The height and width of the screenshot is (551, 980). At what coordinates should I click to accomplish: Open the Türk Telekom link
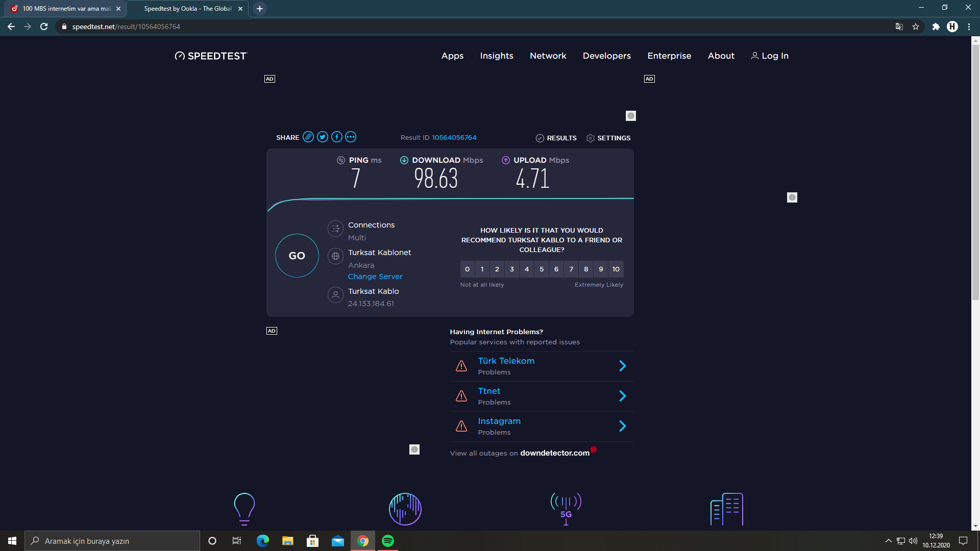point(506,361)
